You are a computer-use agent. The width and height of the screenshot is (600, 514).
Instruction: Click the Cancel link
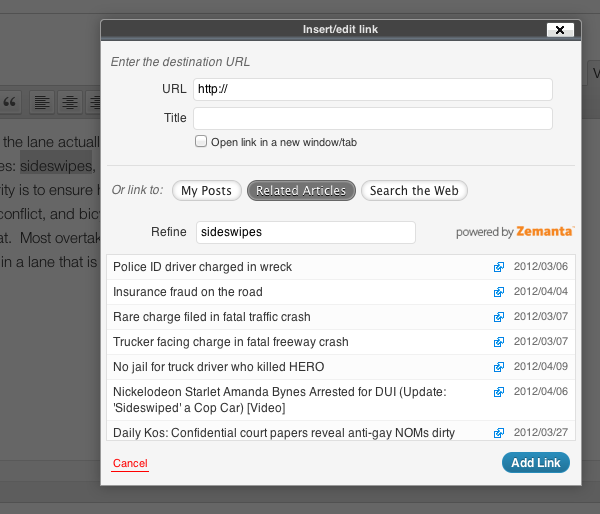(x=130, y=463)
